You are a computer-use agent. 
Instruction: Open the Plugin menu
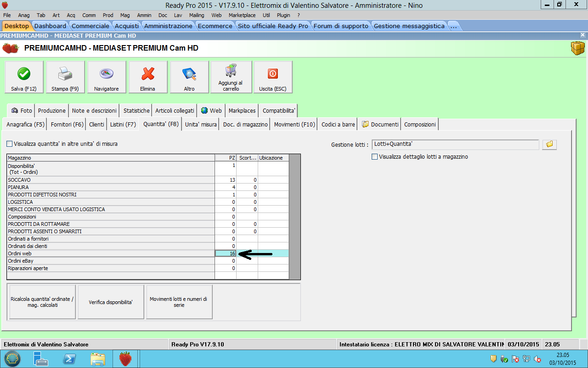pyautogui.click(x=283, y=15)
